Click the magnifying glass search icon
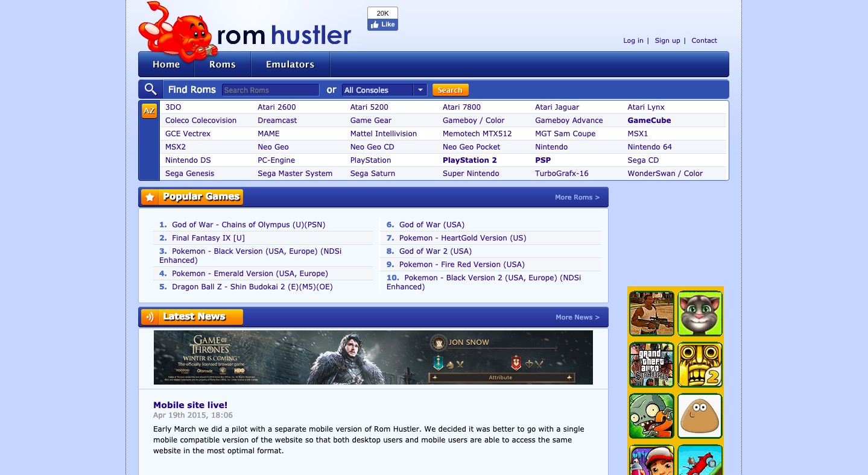868x475 pixels. tap(151, 89)
